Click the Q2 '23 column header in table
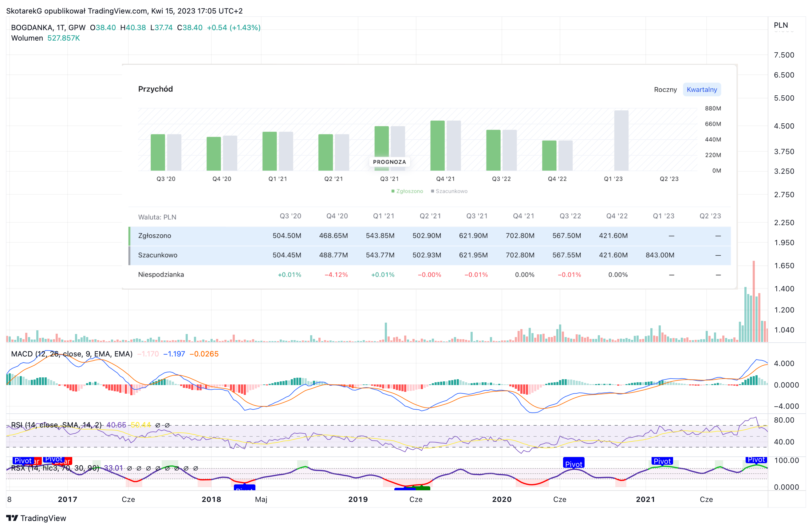The width and height of the screenshot is (812, 529). (710, 216)
